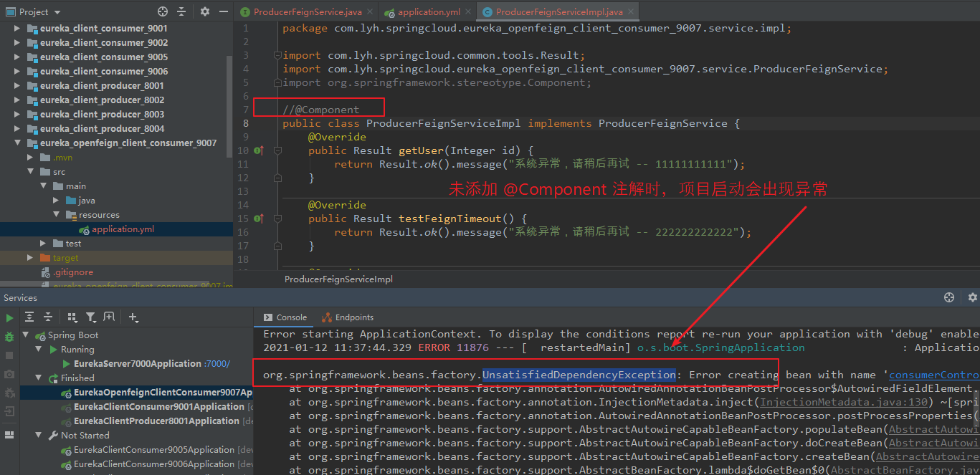This screenshot has height=475, width=980.
Task: Collapse the src folder
Action: (31, 172)
